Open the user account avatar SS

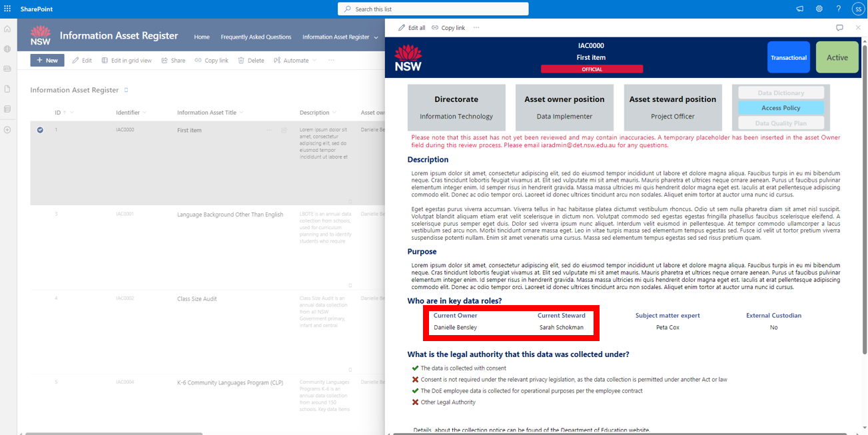(x=857, y=9)
